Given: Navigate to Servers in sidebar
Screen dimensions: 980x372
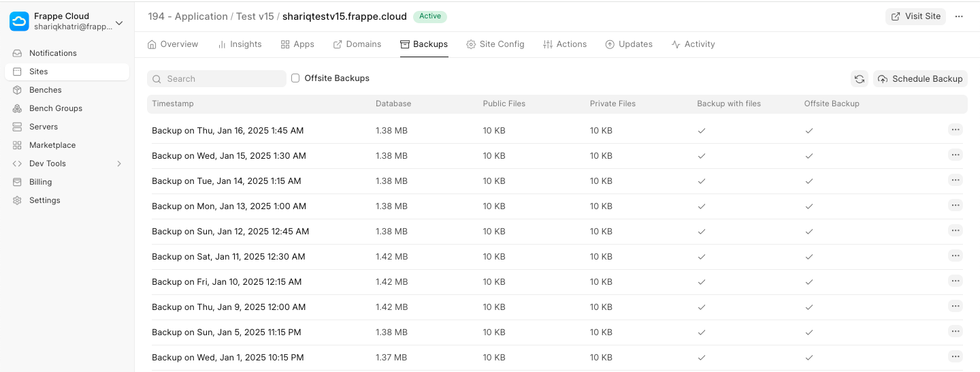Looking at the screenshot, I should (43, 127).
